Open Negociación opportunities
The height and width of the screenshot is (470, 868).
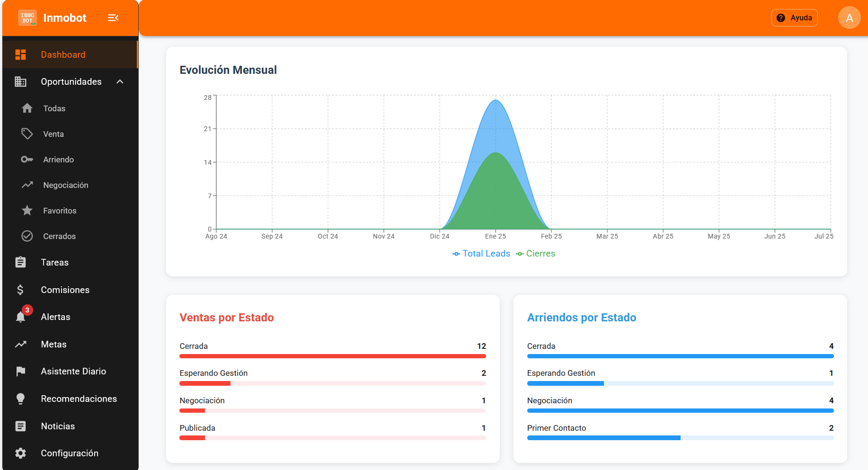(70, 185)
